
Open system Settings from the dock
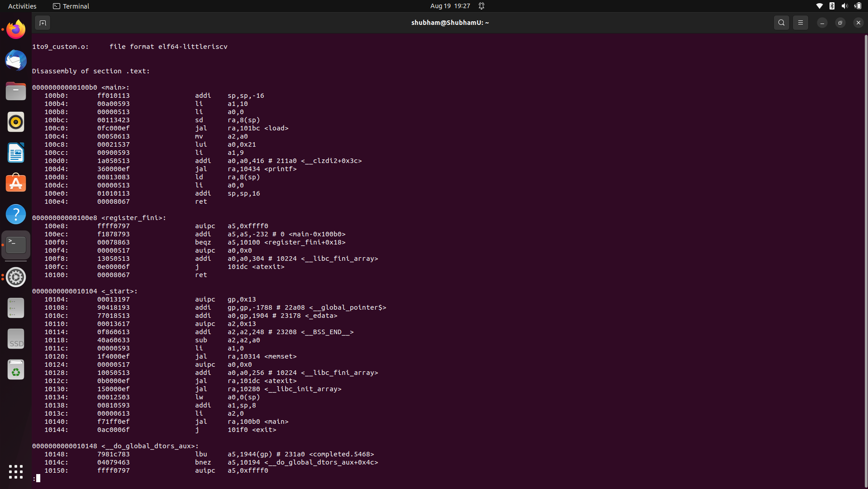15,277
